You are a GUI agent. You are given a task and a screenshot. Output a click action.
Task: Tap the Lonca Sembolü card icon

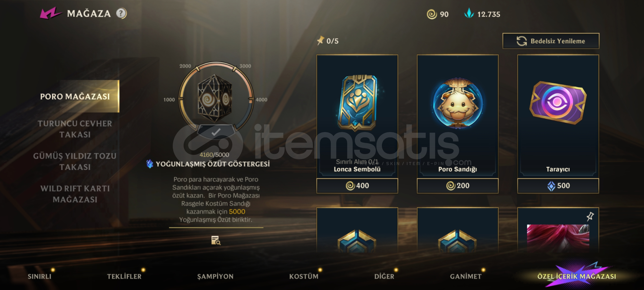[x=357, y=103]
